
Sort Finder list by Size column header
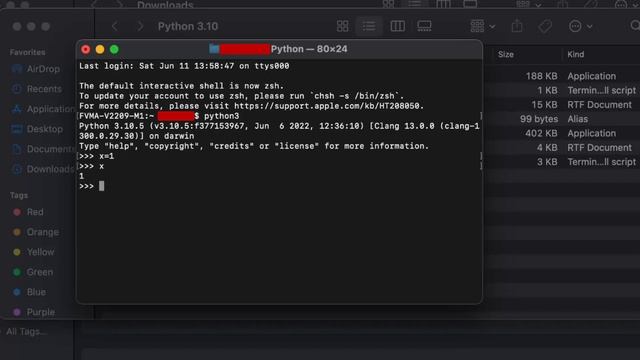click(506, 54)
